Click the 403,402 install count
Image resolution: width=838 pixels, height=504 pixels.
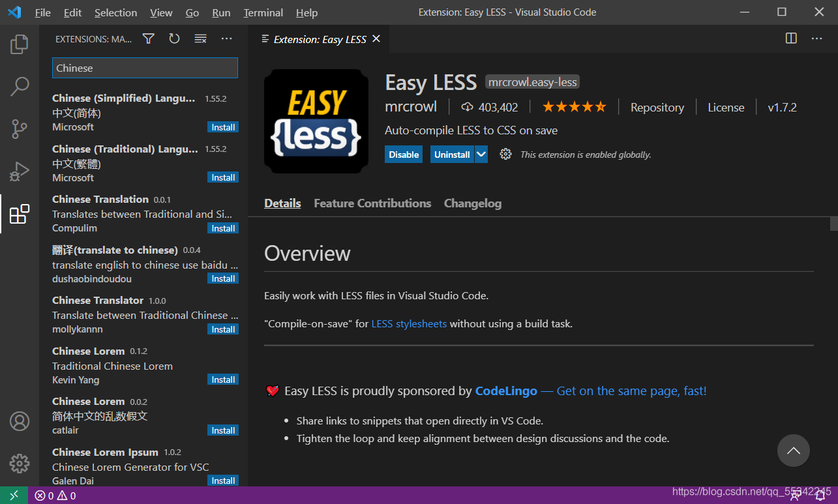(489, 108)
